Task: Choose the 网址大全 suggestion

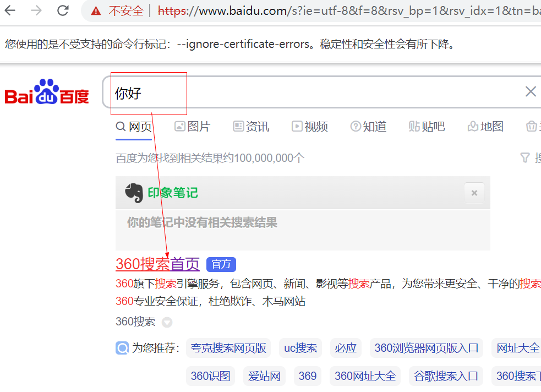Action: tap(517, 348)
